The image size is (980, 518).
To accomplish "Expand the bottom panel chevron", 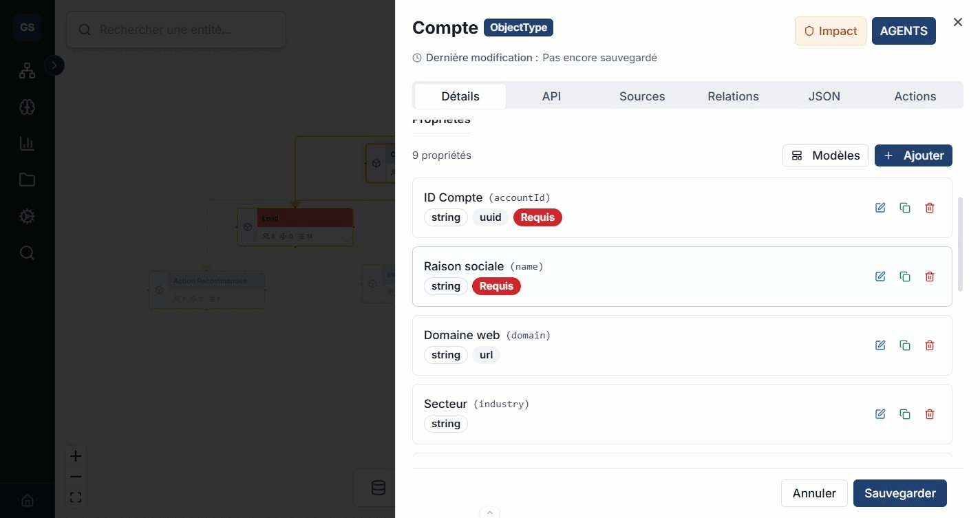I will point(489,512).
